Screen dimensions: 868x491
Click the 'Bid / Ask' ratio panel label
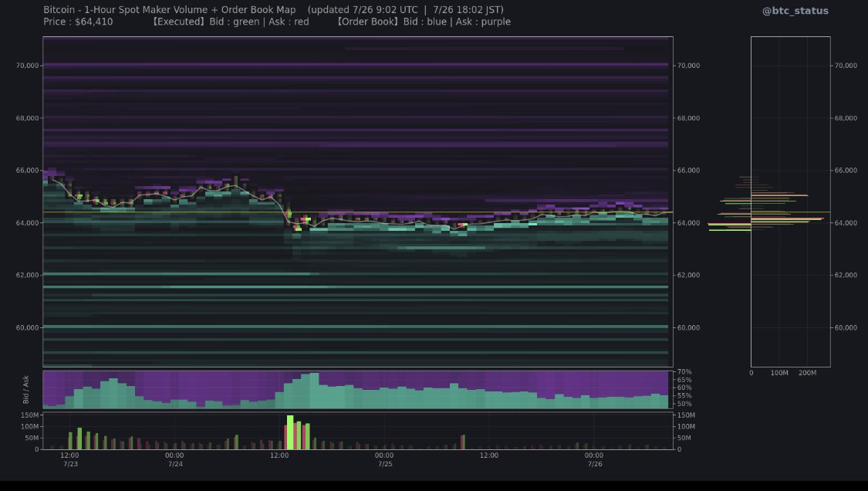25,390
